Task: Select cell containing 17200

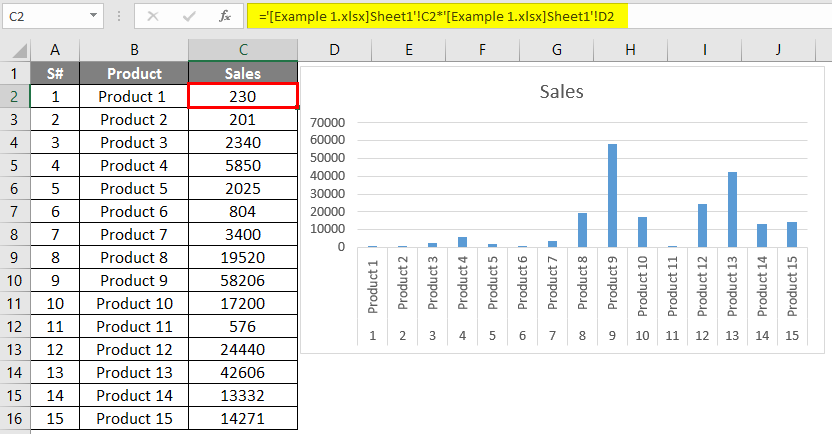Action: [243, 303]
